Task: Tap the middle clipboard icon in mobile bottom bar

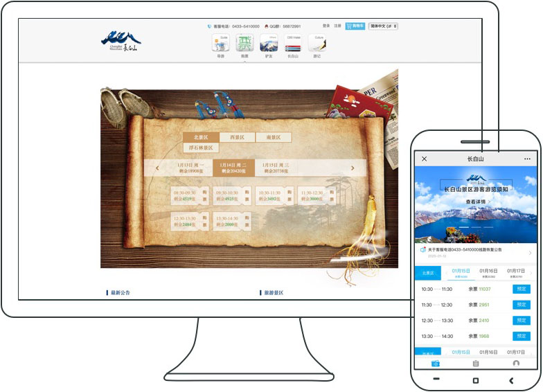Action: [x=476, y=363]
